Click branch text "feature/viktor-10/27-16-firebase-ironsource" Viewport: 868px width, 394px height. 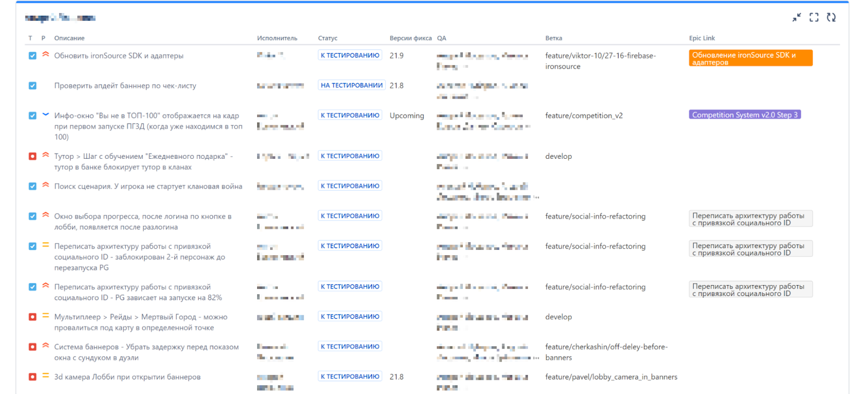click(601, 61)
